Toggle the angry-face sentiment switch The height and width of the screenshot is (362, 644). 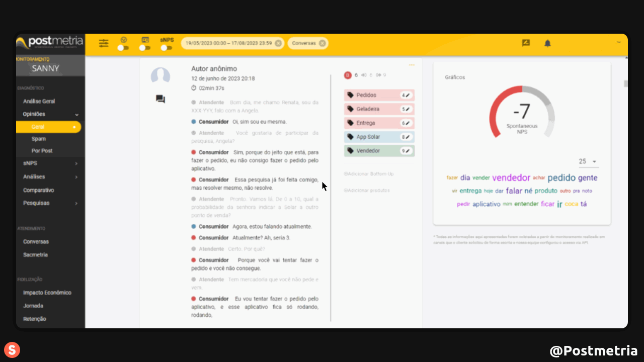[x=123, y=48]
